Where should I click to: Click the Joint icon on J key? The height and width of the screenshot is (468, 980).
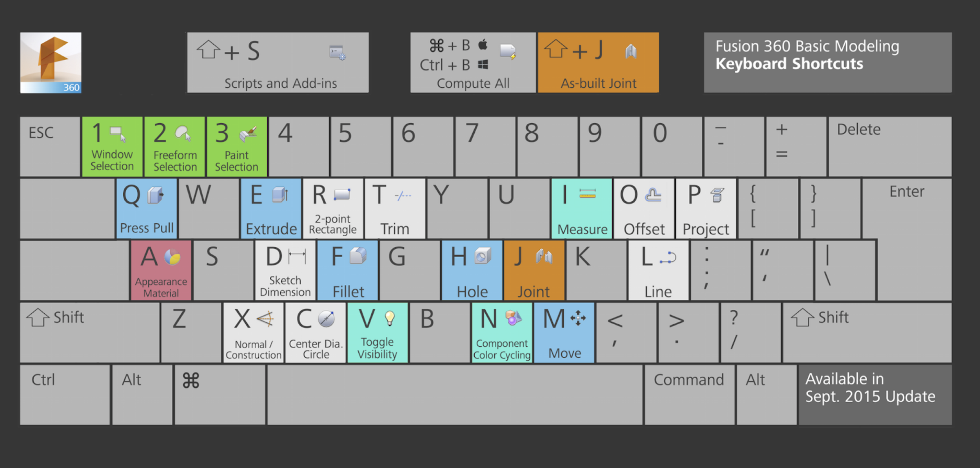pos(544,257)
